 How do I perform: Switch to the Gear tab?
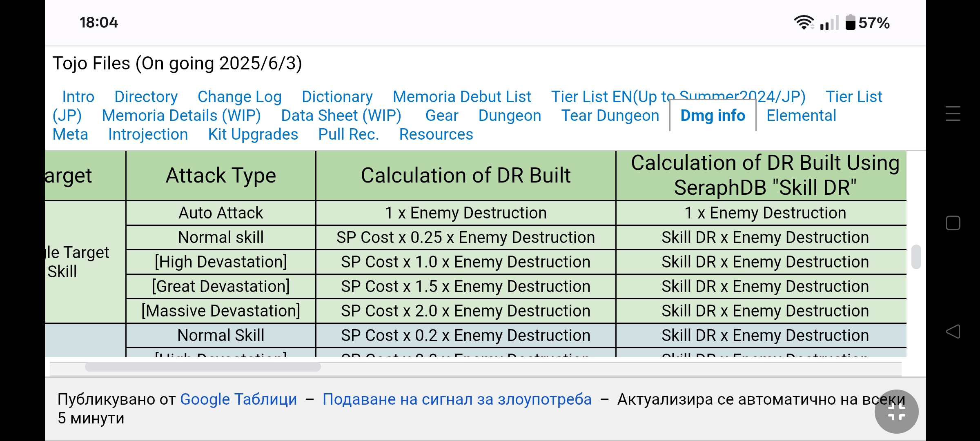pos(442,116)
